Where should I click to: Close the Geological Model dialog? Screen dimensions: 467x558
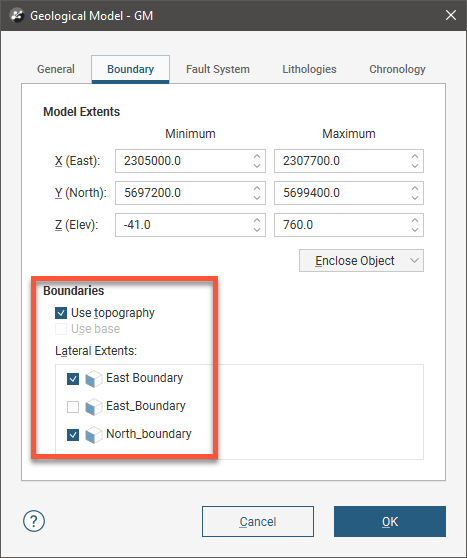click(x=451, y=15)
